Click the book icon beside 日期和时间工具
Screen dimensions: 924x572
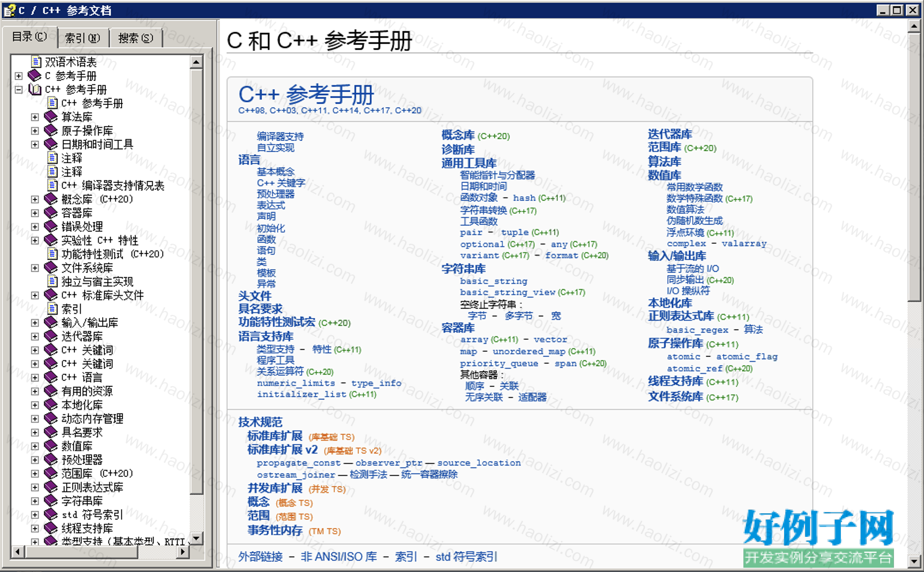point(51,145)
